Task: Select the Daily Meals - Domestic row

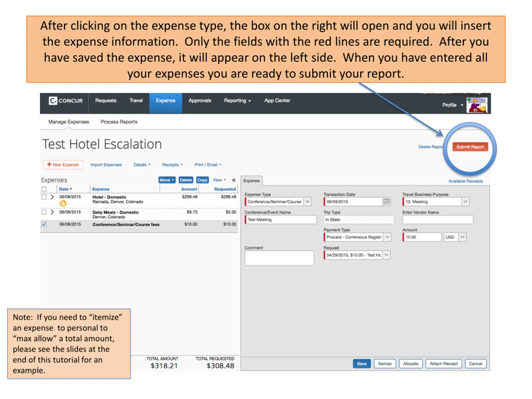Action: [x=139, y=214]
